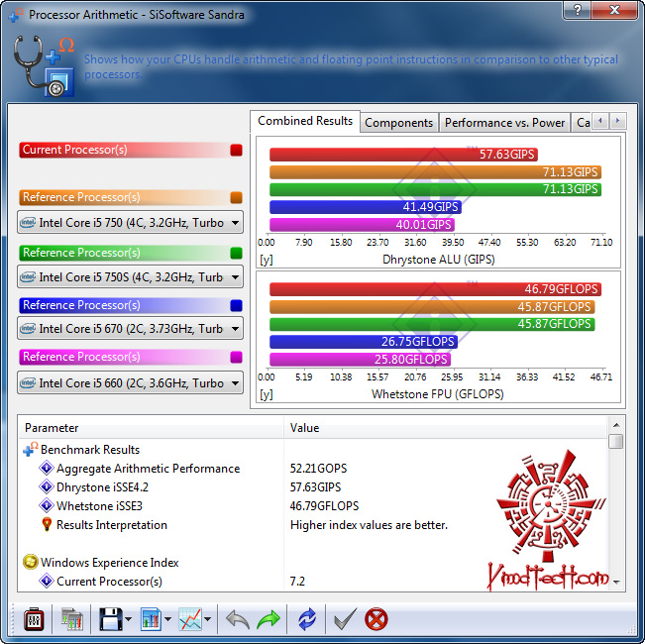
Task: Click the help question mark button
Action: tap(577, 10)
